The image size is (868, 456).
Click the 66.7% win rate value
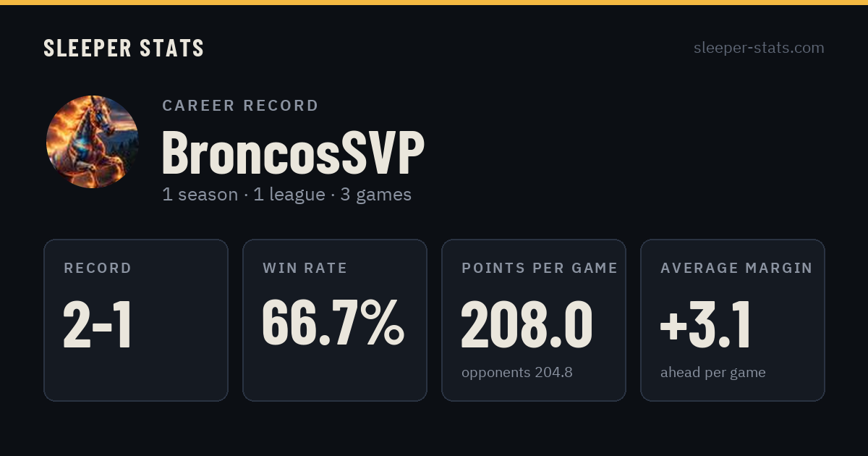tap(333, 322)
